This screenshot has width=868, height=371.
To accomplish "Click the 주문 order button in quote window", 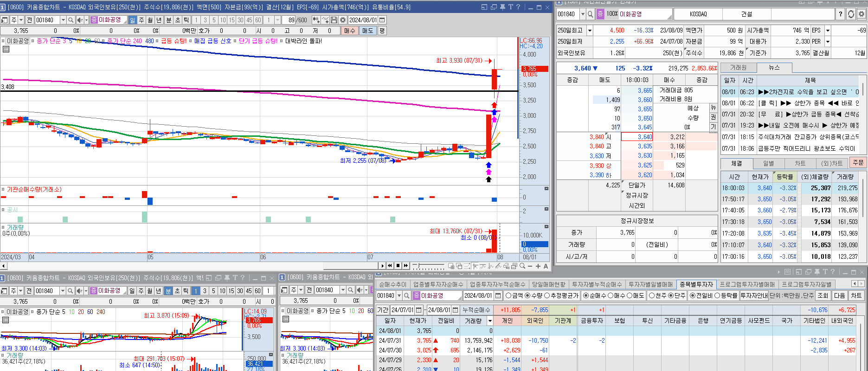I will click(x=858, y=163).
